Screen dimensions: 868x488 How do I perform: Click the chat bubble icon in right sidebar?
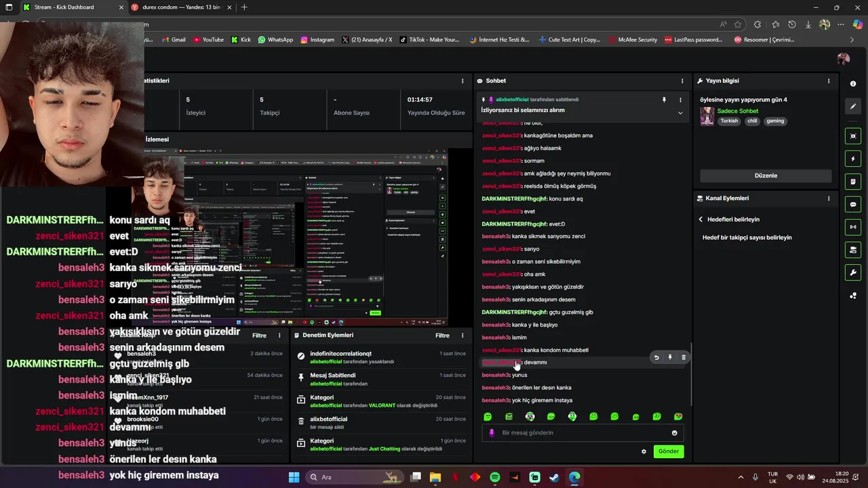pos(853,204)
